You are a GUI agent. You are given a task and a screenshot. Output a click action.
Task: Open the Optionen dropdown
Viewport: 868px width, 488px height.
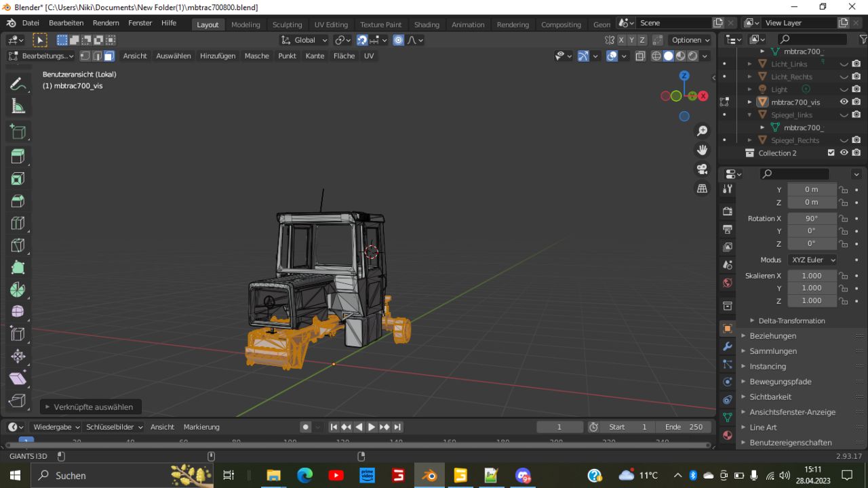[x=690, y=40]
